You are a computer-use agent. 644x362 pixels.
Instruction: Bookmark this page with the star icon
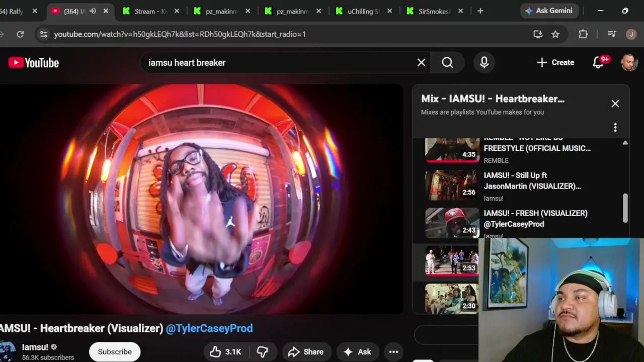point(555,34)
